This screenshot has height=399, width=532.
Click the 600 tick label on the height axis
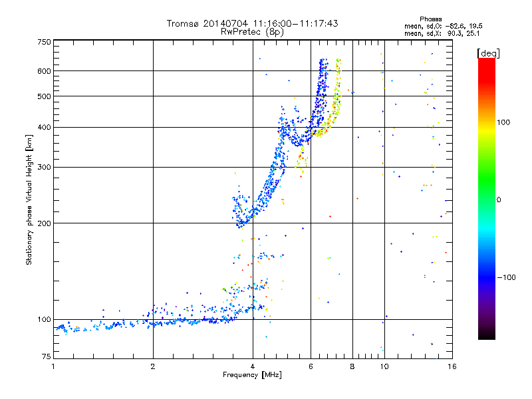pyautogui.click(x=44, y=71)
